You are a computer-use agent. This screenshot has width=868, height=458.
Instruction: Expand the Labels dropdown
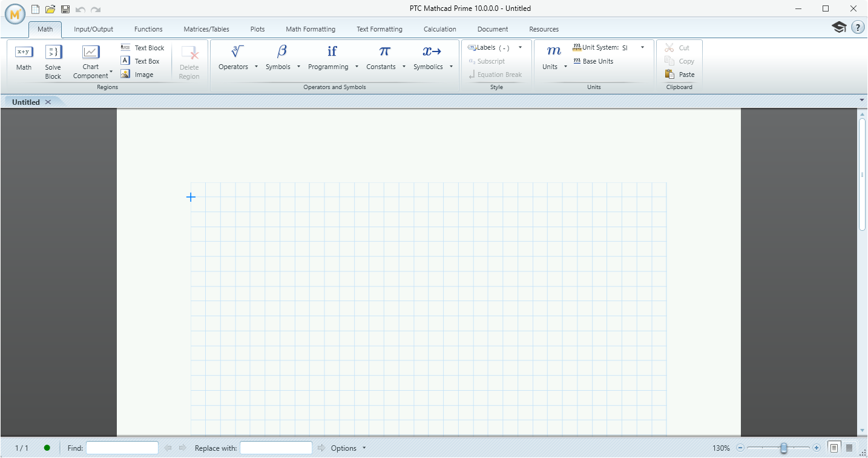(x=519, y=47)
